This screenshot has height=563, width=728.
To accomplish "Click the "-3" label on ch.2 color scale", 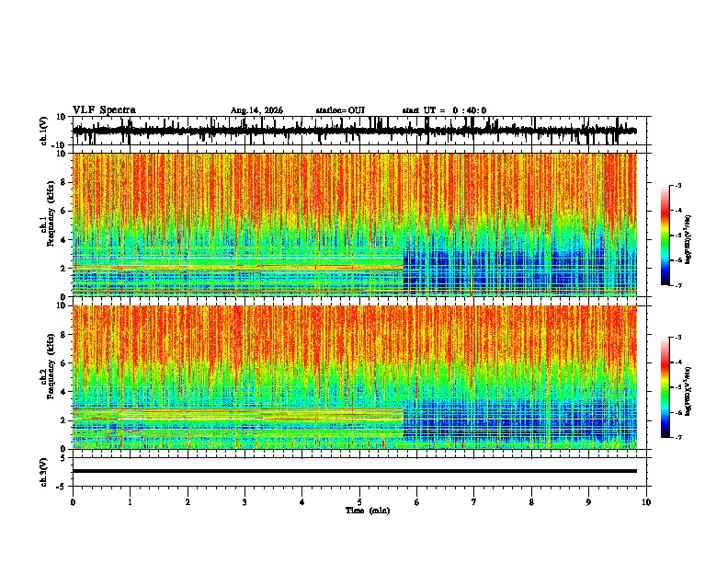I will (x=677, y=338).
